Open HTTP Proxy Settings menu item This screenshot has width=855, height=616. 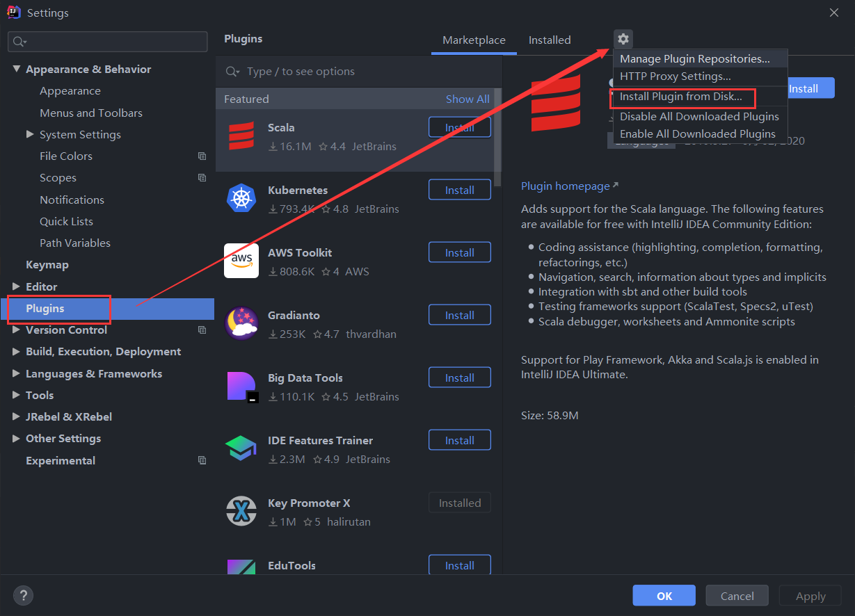click(x=699, y=76)
